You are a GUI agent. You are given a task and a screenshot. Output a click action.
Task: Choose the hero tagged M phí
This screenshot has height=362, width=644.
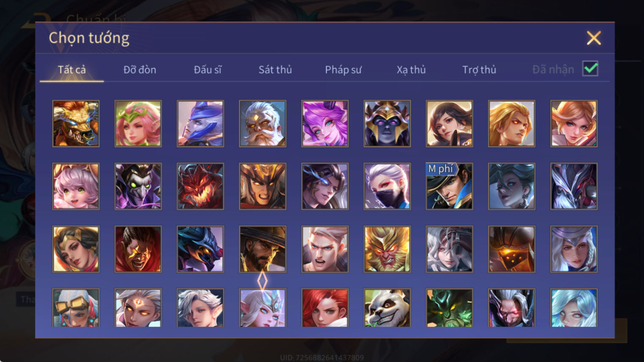449,186
